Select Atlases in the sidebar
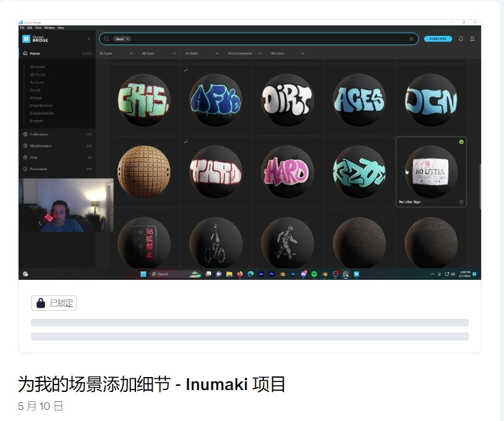The height and width of the screenshot is (421, 504). coord(36,98)
